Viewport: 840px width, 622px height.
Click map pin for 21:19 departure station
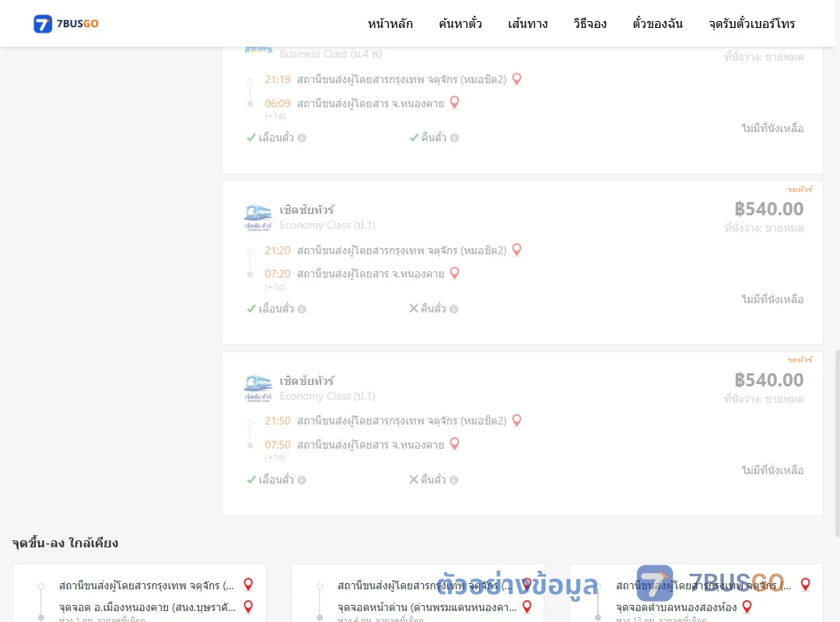517,79
